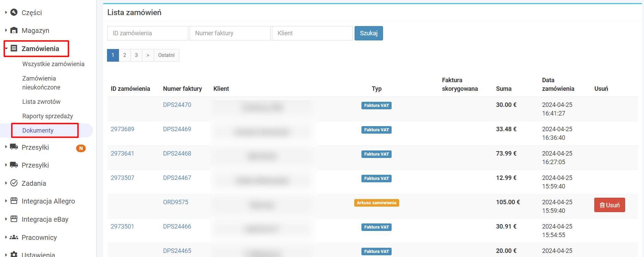This screenshot has width=644, height=257.
Task: Focus the Klient search field
Action: 312,33
